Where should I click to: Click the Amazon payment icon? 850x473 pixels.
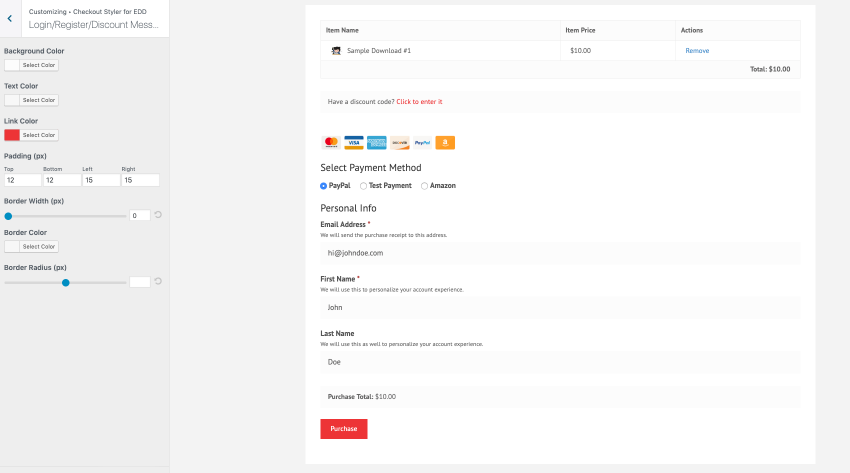445,142
